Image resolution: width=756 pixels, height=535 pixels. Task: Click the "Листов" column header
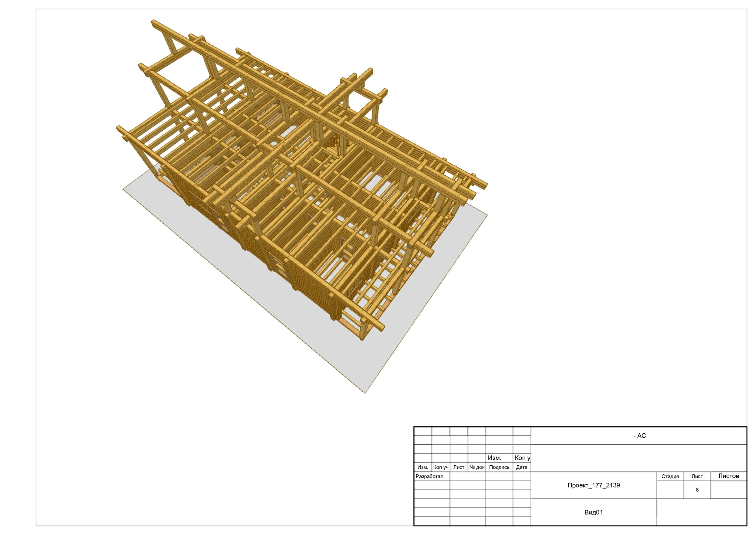click(x=728, y=476)
